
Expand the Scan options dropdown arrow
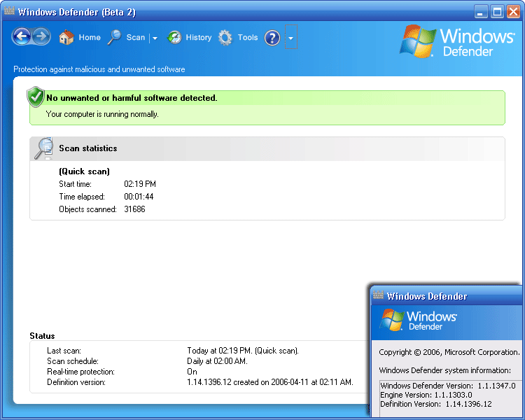click(155, 38)
